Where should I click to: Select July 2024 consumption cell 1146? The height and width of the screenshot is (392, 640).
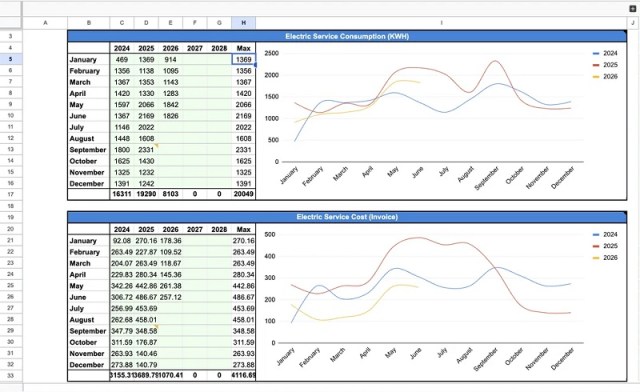click(x=122, y=127)
